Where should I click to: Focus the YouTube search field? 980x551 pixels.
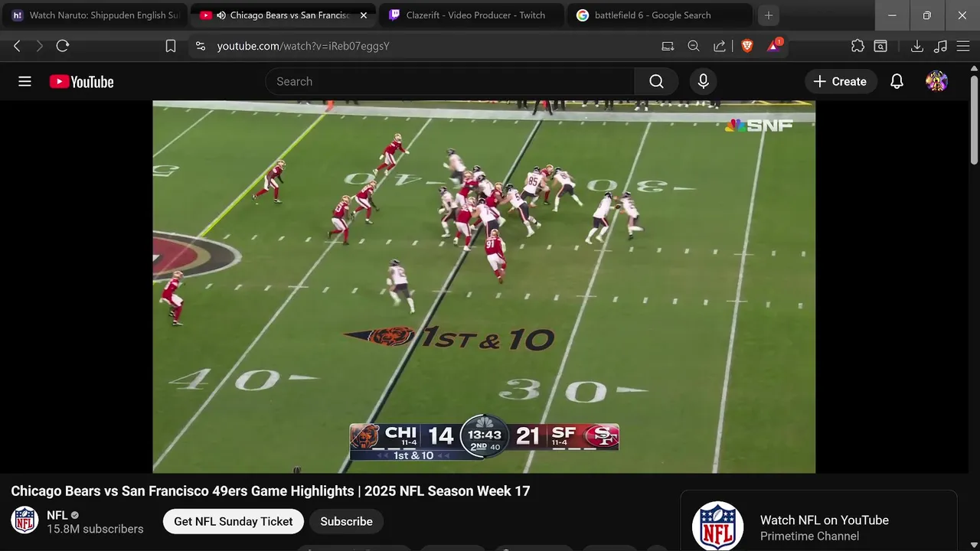point(450,81)
